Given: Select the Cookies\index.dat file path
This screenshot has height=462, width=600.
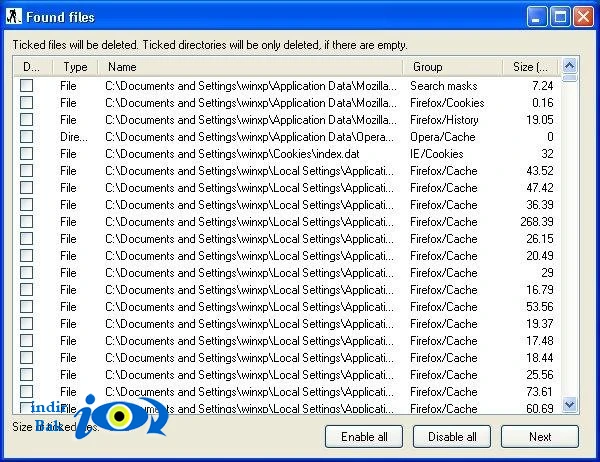Looking at the screenshot, I should click(232, 154).
